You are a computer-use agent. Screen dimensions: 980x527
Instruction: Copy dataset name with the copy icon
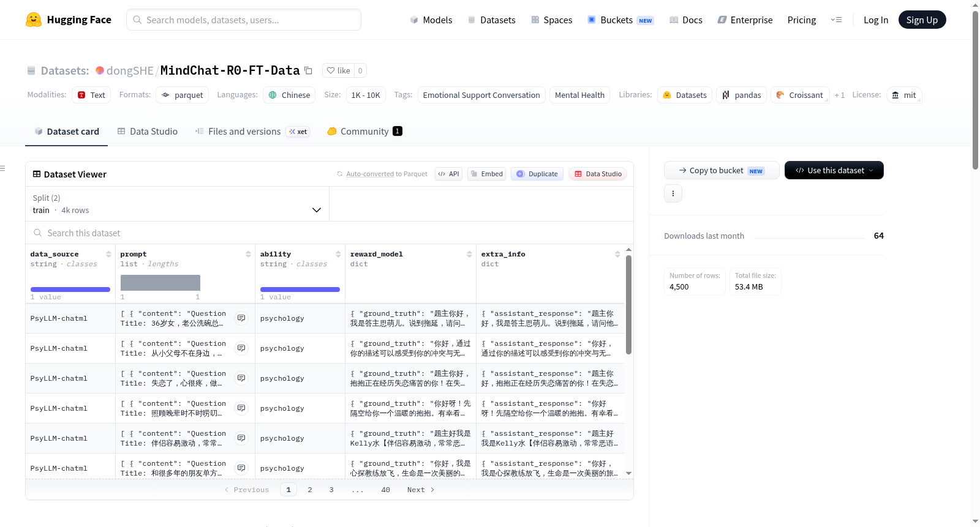309,70
